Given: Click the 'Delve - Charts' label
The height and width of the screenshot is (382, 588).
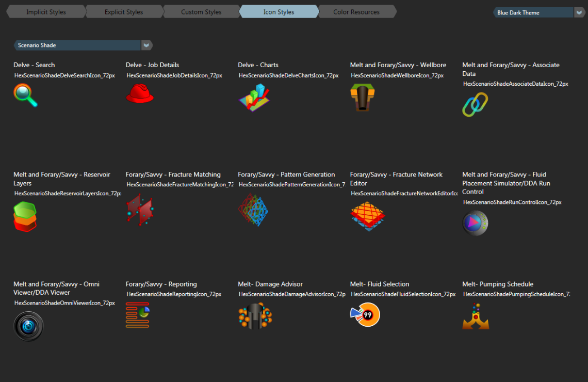Looking at the screenshot, I should pyautogui.click(x=258, y=65).
